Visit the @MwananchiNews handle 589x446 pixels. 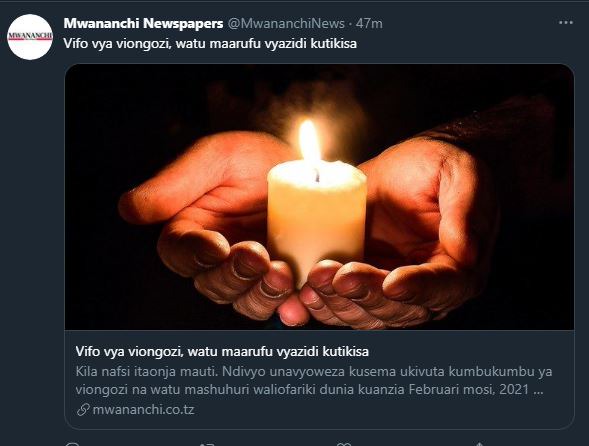click(x=286, y=23)
